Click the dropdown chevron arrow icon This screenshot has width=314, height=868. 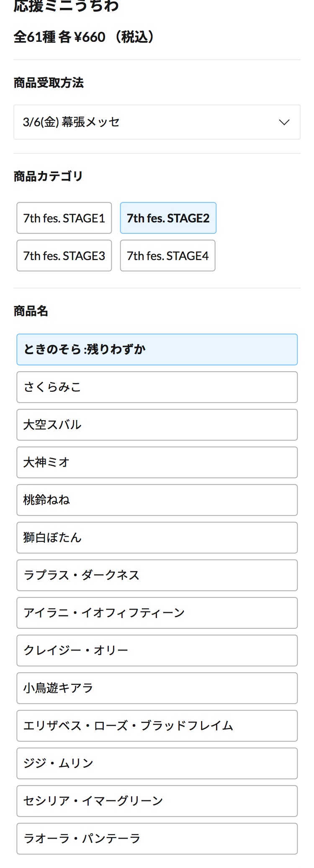[284, 122]
